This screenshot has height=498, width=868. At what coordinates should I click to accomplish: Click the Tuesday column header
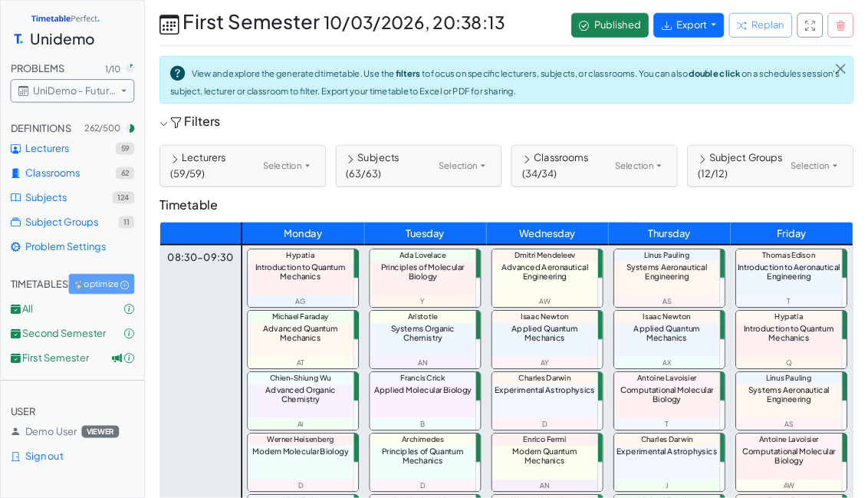click(x=425, y=234)
